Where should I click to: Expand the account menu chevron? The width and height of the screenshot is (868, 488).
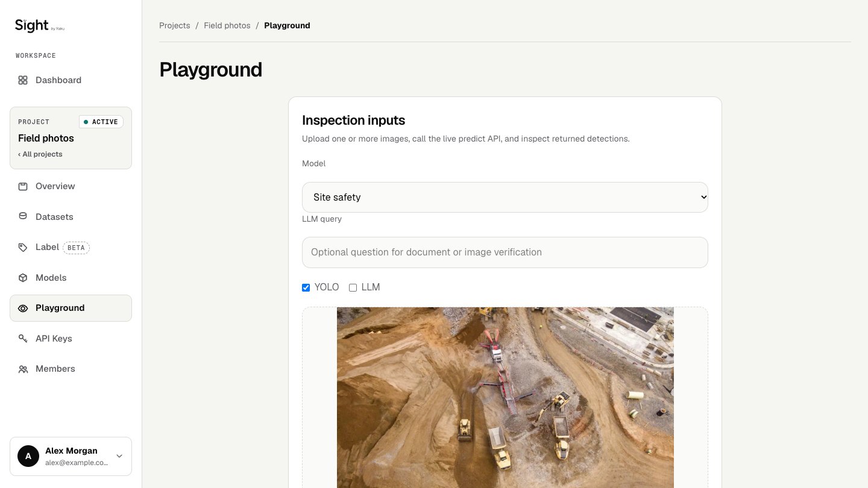(x=119, y=456)
